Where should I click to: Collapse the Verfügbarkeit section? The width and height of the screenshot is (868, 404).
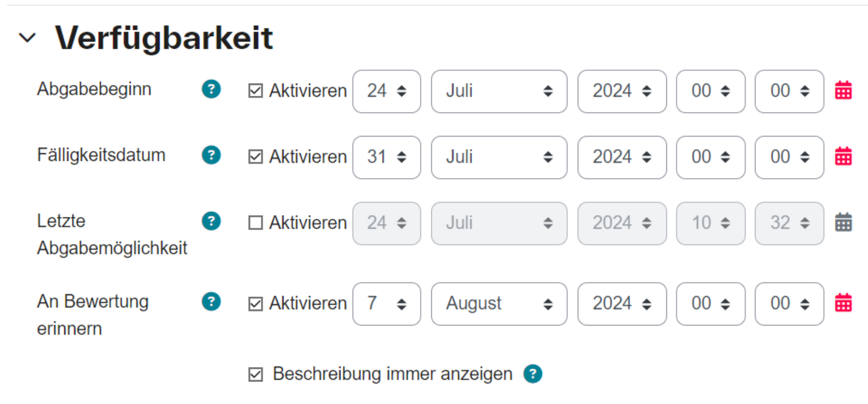pyautogui.click(x=28, y=38)
